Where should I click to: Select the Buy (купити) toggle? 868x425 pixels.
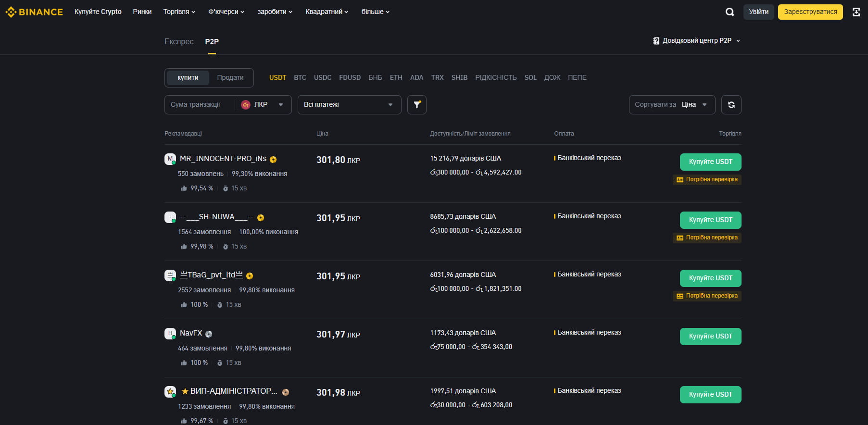pyautogui.click(x=188, y=78)
